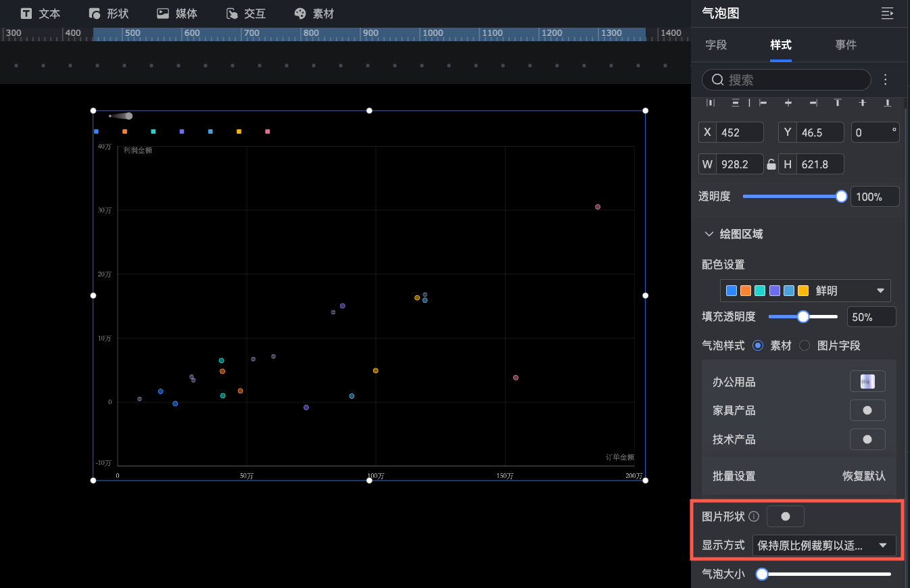Open the 技术产品 bubble image thumbnail
This screenshot has width=910, height=588.
point(867,439)
